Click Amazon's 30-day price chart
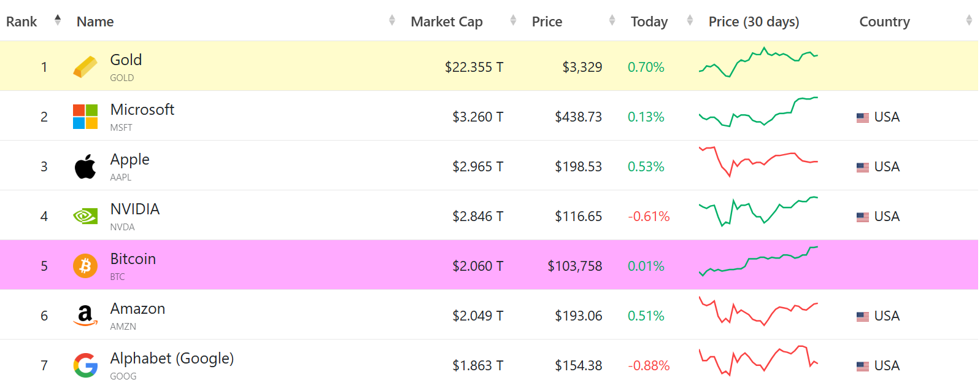 click(x=758, y=311)
